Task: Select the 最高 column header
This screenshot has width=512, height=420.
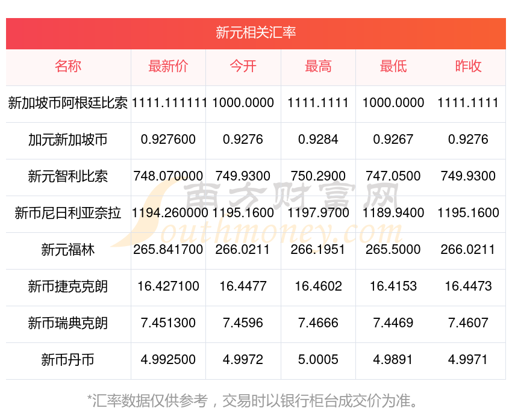Action: [x=318, y=66]
